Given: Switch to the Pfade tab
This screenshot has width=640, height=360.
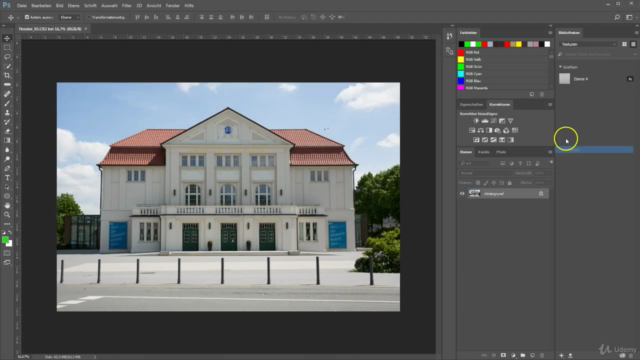Looking at the screenshot, I should coord(501,152).
